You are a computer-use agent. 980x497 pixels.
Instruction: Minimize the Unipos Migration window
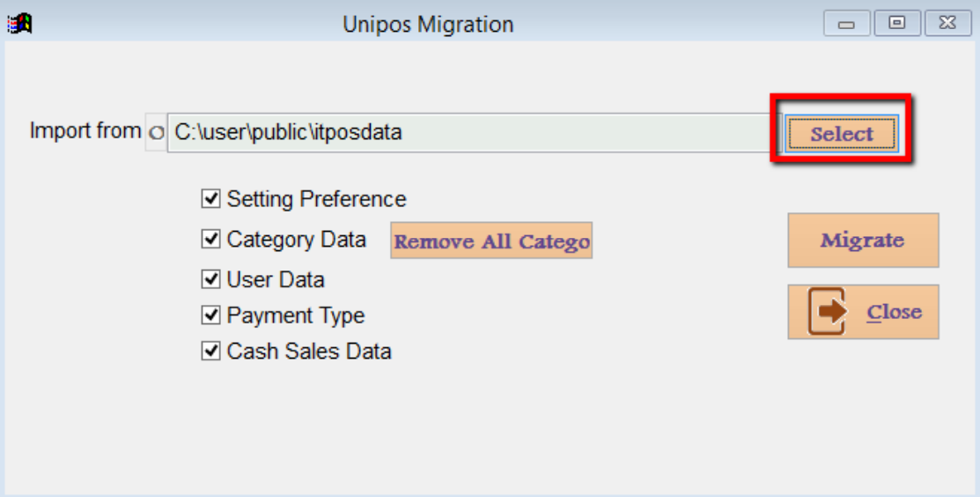pyautogui.click(x=846, y=24)
